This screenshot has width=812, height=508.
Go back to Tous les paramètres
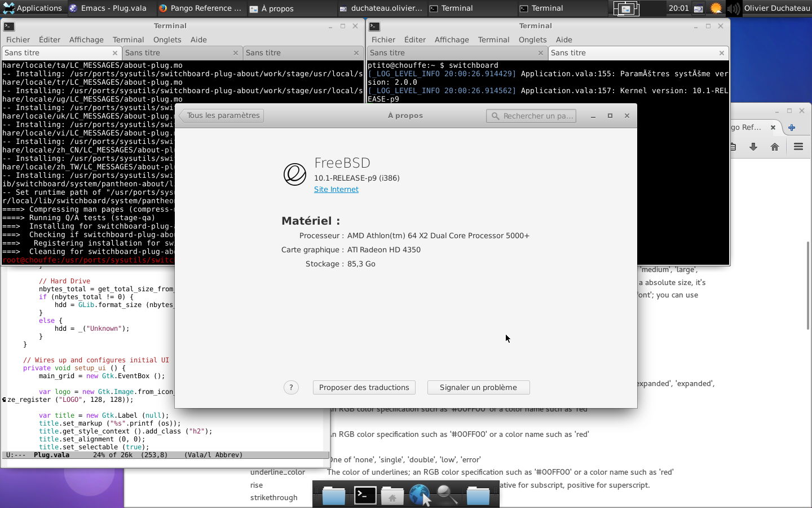click(x=222, y=116)
